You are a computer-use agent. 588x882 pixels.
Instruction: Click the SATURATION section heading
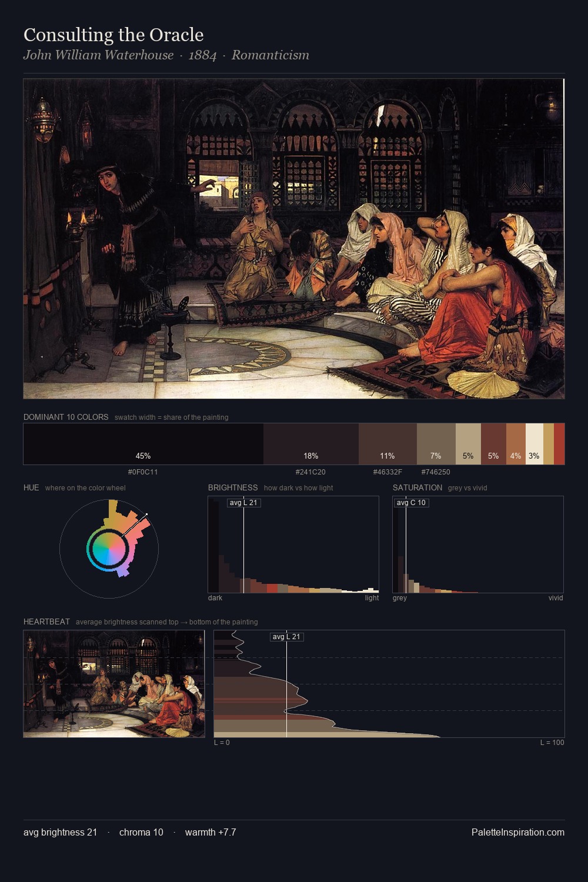coord(417,487)
